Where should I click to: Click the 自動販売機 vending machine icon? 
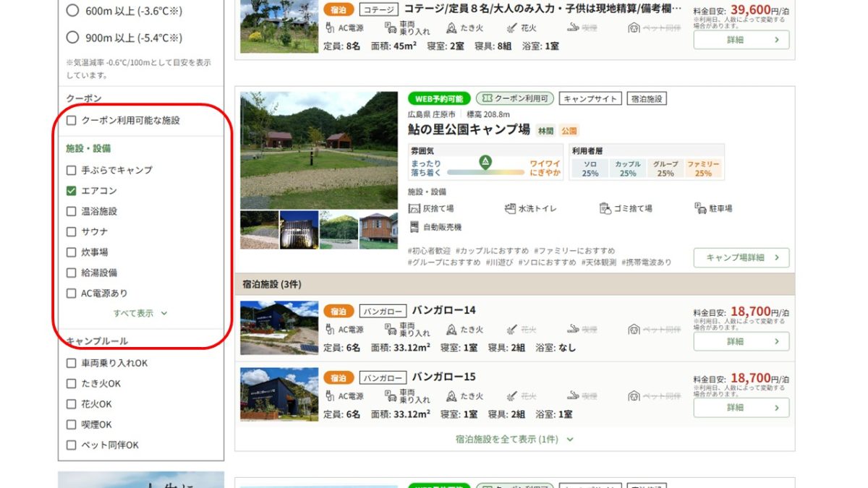tap(414, 227)
